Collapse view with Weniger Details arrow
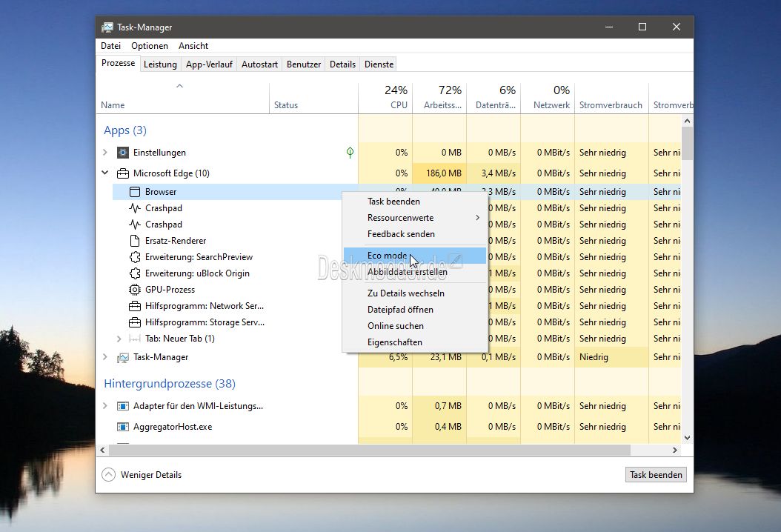Image resolution: width=781 pixels, height=532 pixels. (109, 475)
